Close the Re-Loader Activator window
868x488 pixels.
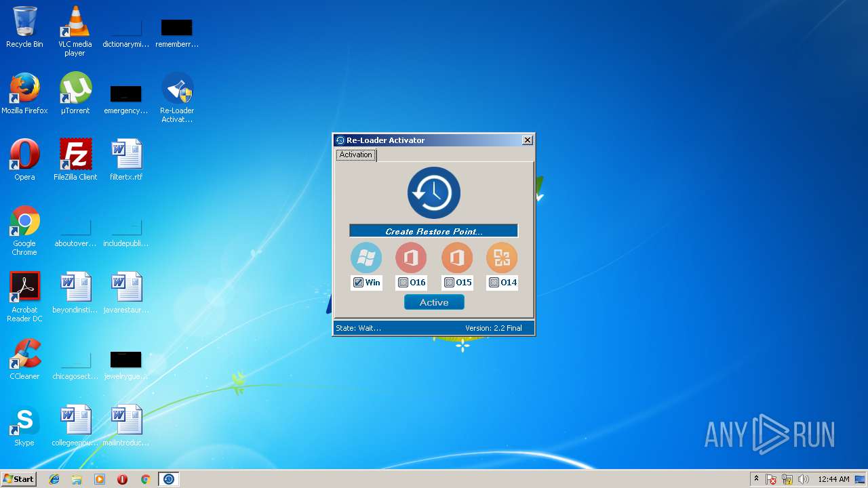click(528, 140)
